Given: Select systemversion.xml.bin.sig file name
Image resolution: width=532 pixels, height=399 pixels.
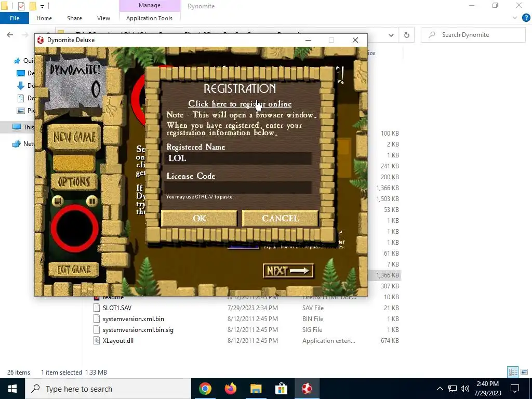Looking at the screenshot, I should tap(138, 330).
